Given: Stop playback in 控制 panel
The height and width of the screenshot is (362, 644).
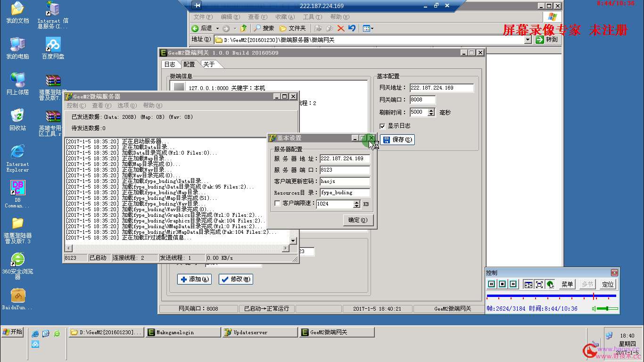Looking at the screenshot, I should [x=503, y=284].
